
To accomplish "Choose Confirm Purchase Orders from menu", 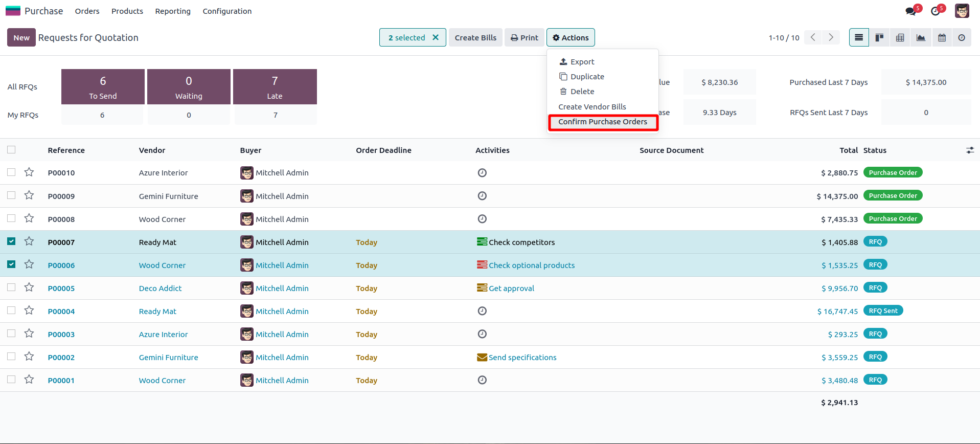I will 602,122.
